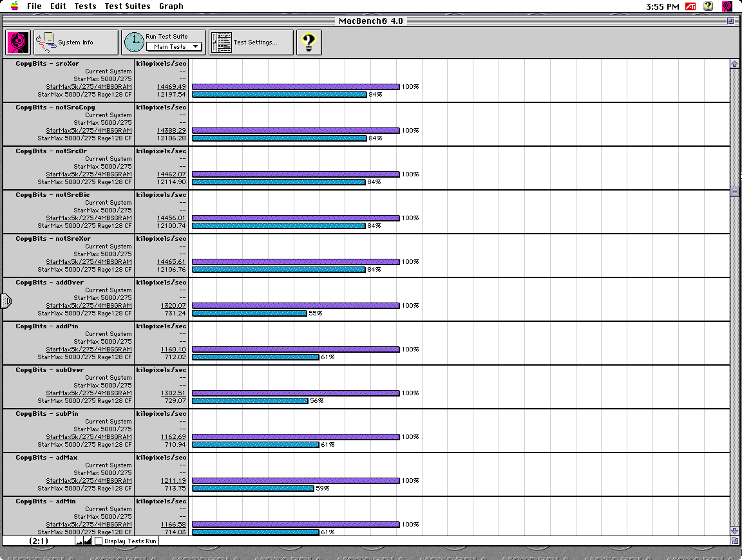This screenshot has height=560, width=742.
Task: Enable the Display Tests Run checkbox
Action: pyautogui.click(x=99, y=541)
